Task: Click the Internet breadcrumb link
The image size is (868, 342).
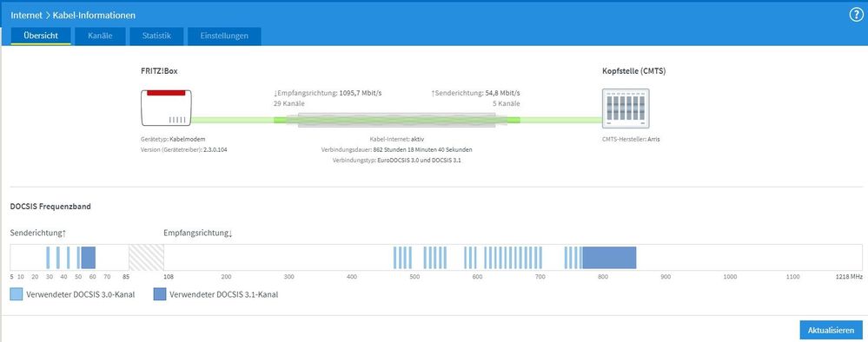Action: coord(26,16)
